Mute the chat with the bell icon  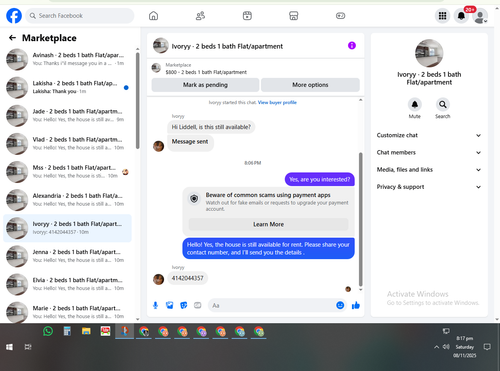coord(415,104)
